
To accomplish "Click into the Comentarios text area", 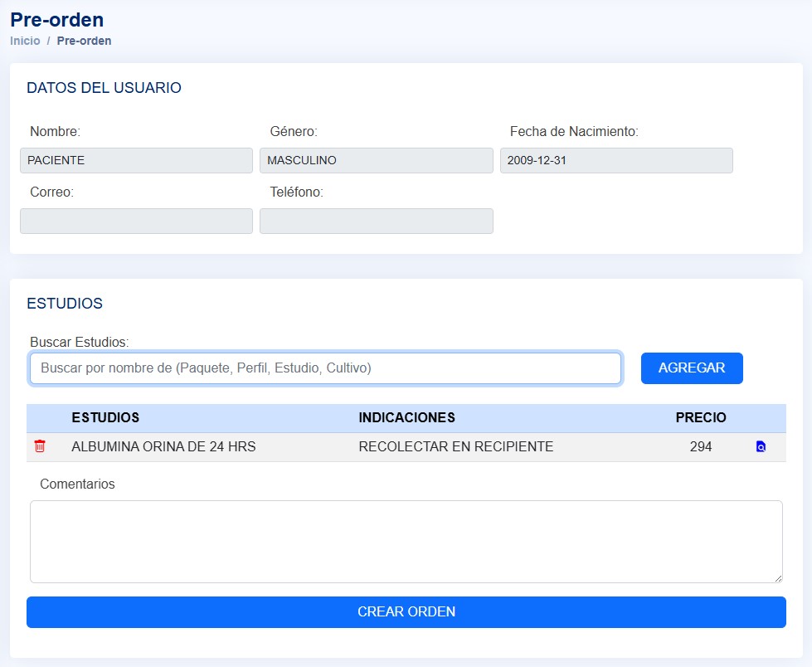I will 406,541.
